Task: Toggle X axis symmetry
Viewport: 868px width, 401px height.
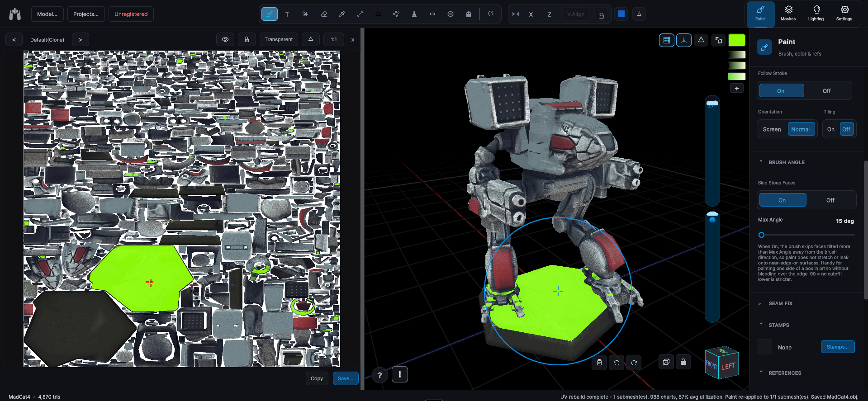Action: 531,14
